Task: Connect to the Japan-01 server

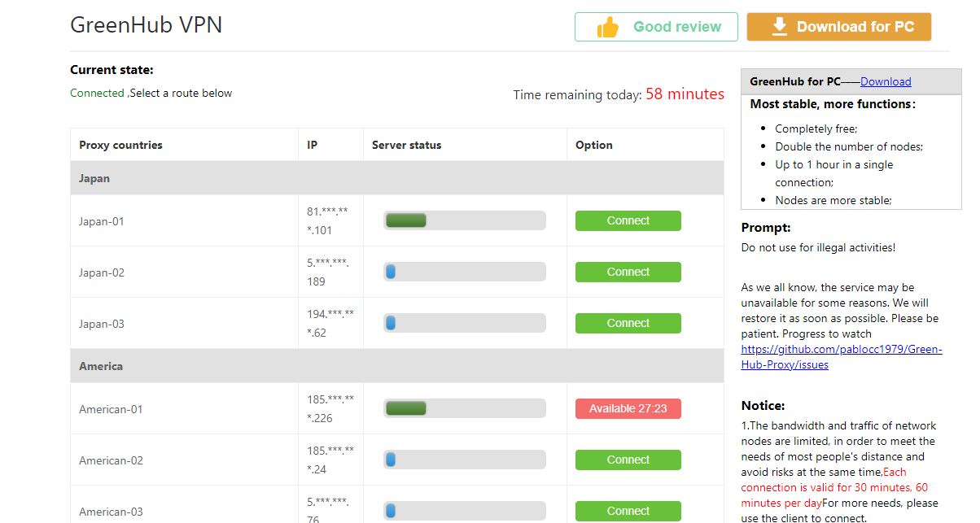Action: point(628,220)
